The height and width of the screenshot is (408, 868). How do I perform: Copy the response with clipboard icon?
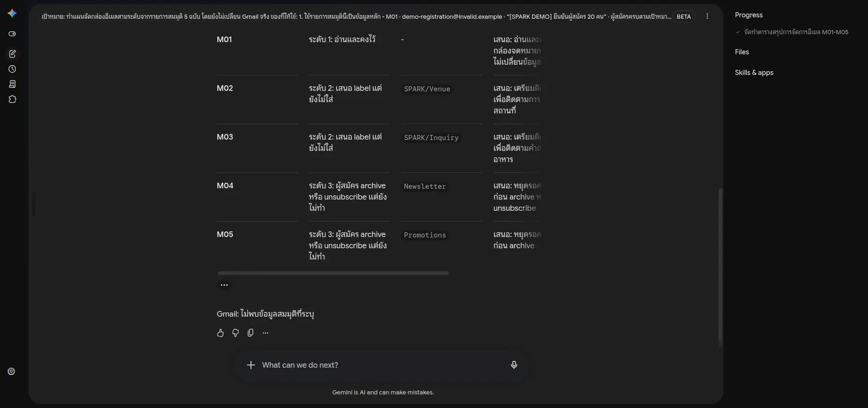[250, 333]
